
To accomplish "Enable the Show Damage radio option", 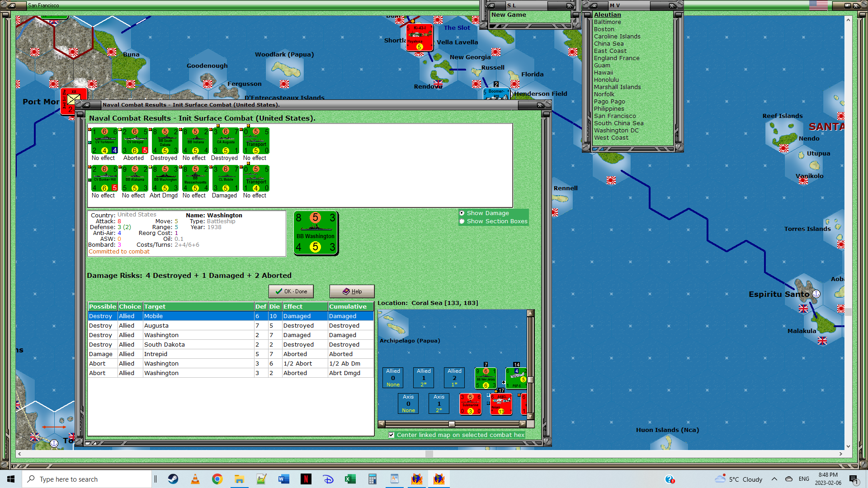I will point(462,213).
